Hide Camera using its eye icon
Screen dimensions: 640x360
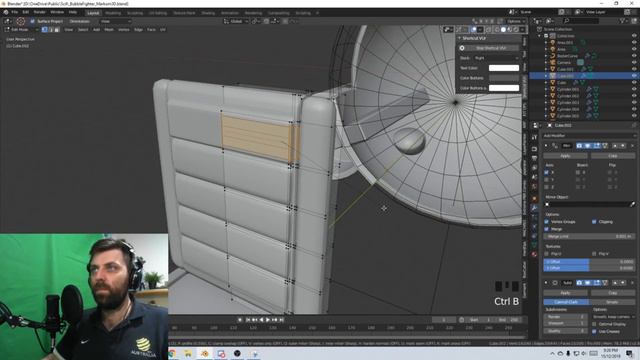pos(634,62)
